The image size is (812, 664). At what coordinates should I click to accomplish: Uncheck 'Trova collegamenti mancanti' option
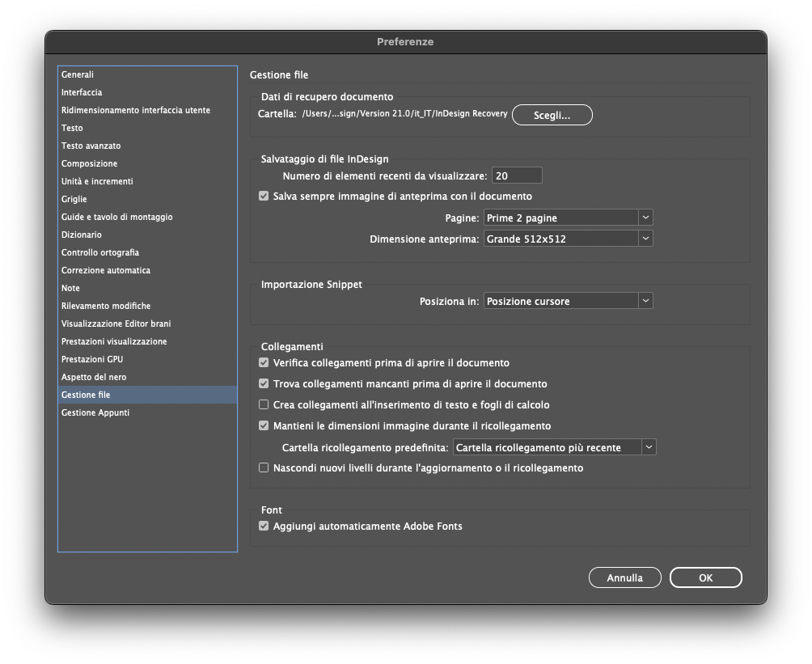point(264,384)
